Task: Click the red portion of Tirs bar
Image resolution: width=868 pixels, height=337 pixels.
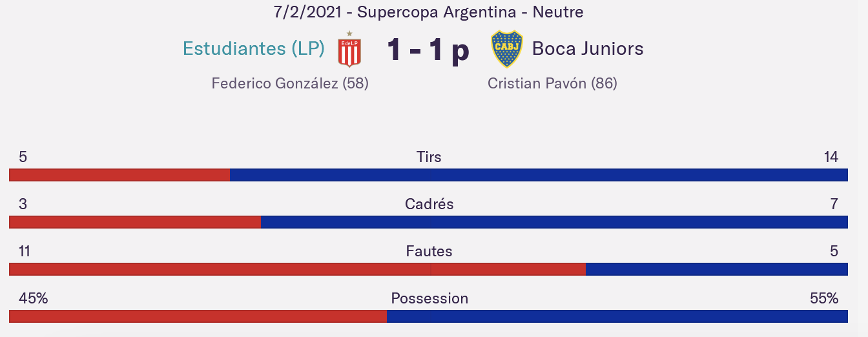Action: tap(119, 175)
